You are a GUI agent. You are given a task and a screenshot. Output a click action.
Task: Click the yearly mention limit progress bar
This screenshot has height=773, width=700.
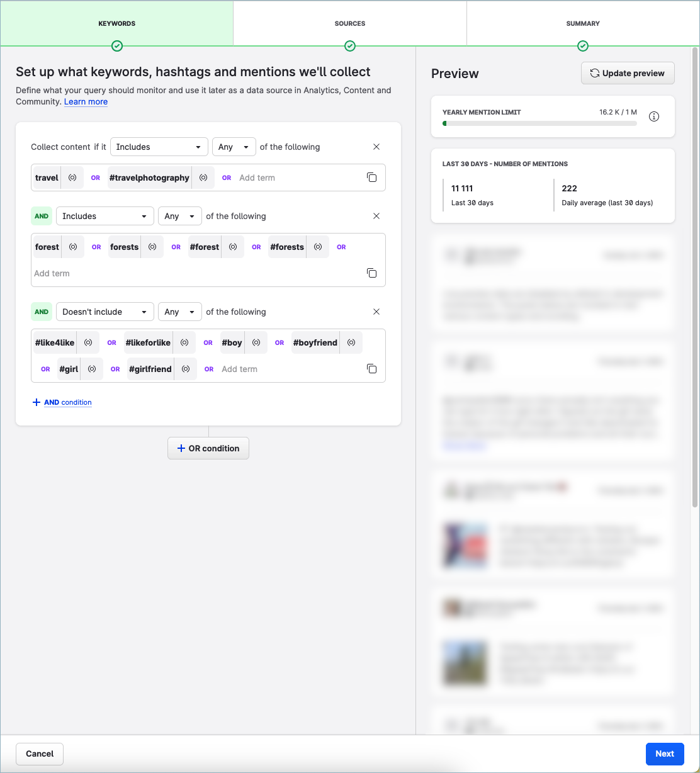(539, 123)
